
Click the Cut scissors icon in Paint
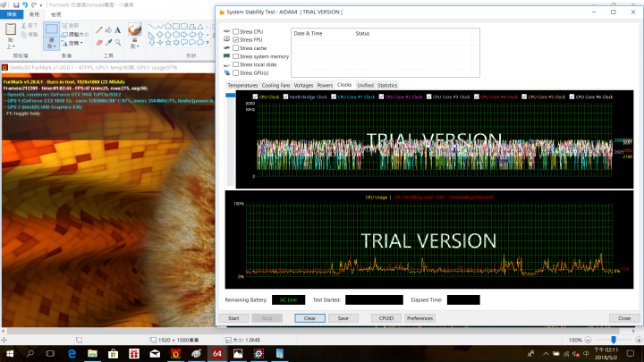tap(23, 25)
